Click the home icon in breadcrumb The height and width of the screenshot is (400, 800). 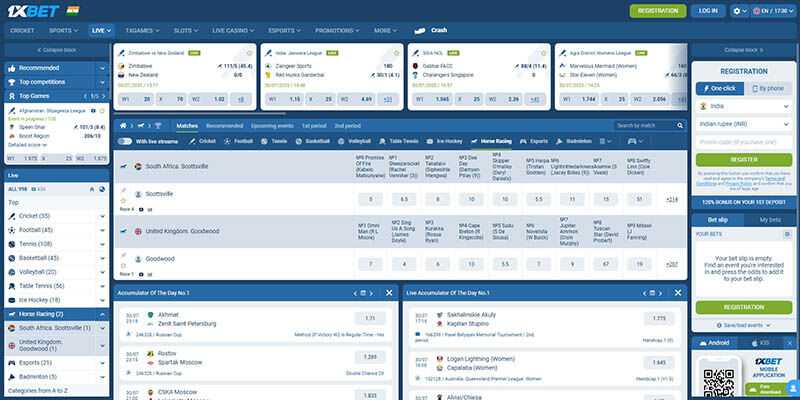(x=122, y=126)
